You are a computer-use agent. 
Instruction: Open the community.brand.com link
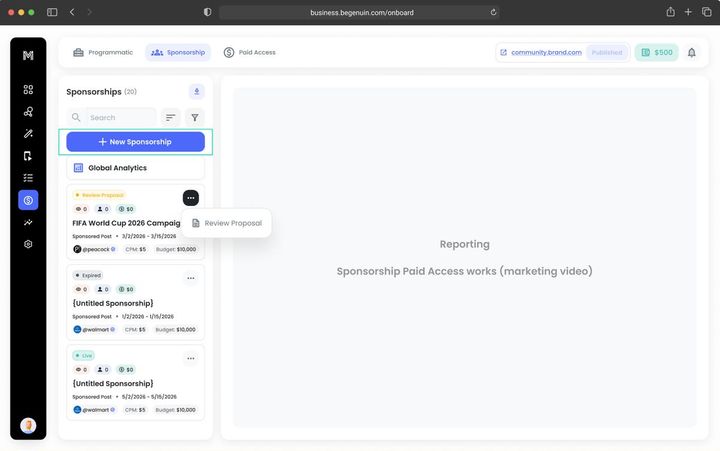click(546, 52)
